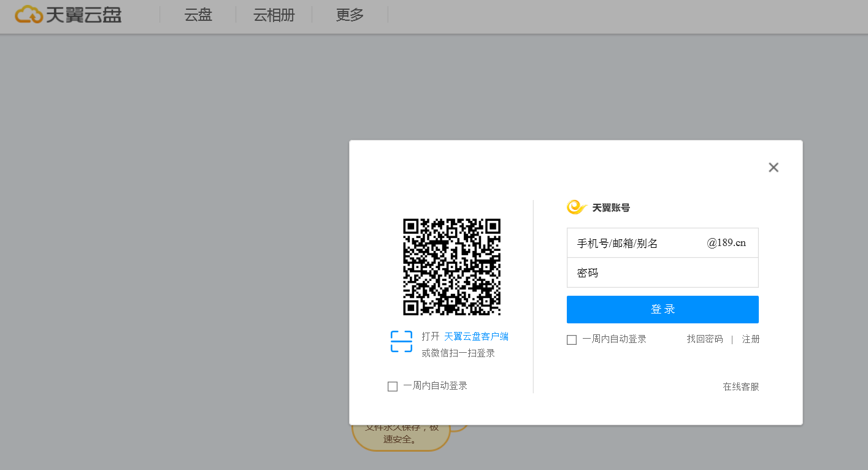868x470 pixels.
Task: Open the 注册 link
Action: pyautogui.click(x=751, y=339)
